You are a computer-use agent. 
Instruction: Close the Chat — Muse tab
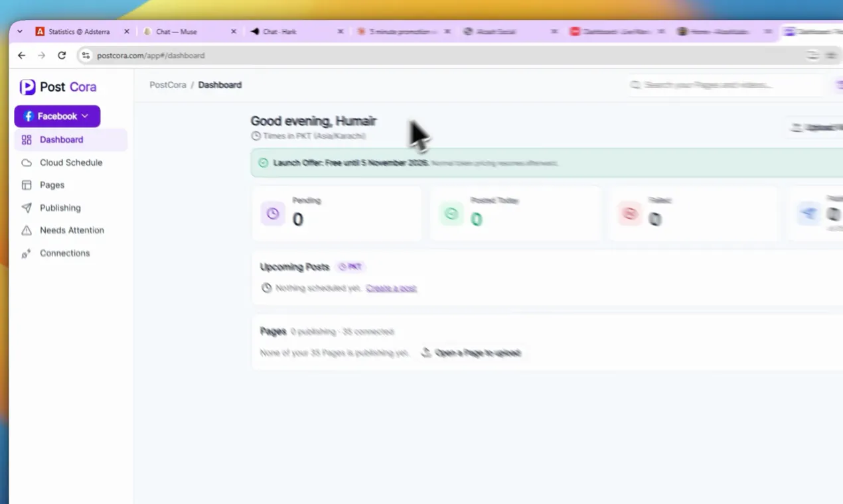coord(234,31)
